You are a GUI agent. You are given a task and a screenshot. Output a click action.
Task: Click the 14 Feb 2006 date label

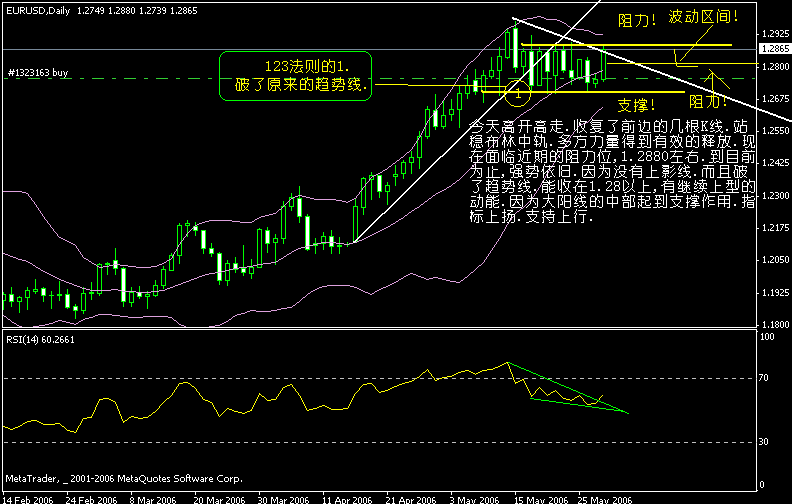[x=28, y=500]
